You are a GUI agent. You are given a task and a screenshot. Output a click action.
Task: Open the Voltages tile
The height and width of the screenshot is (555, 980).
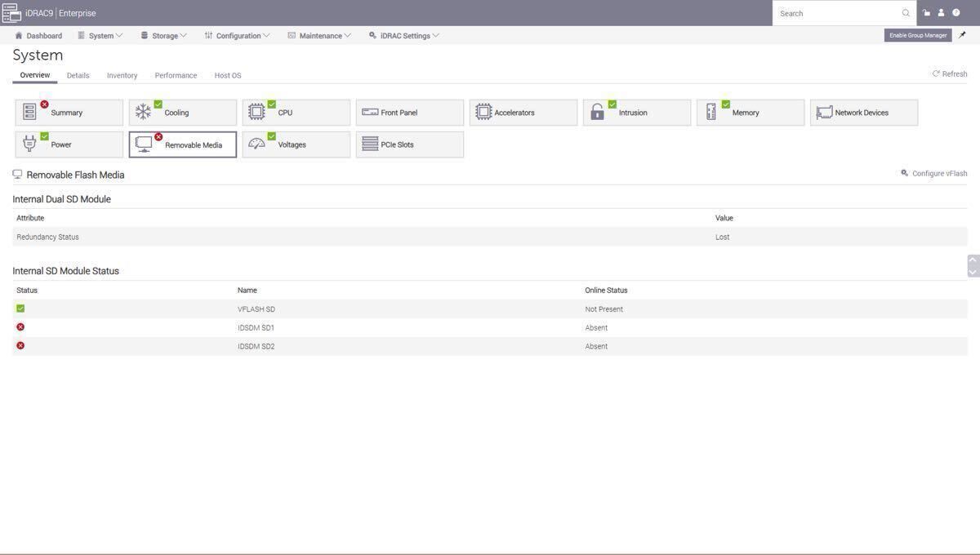point(296,144)
